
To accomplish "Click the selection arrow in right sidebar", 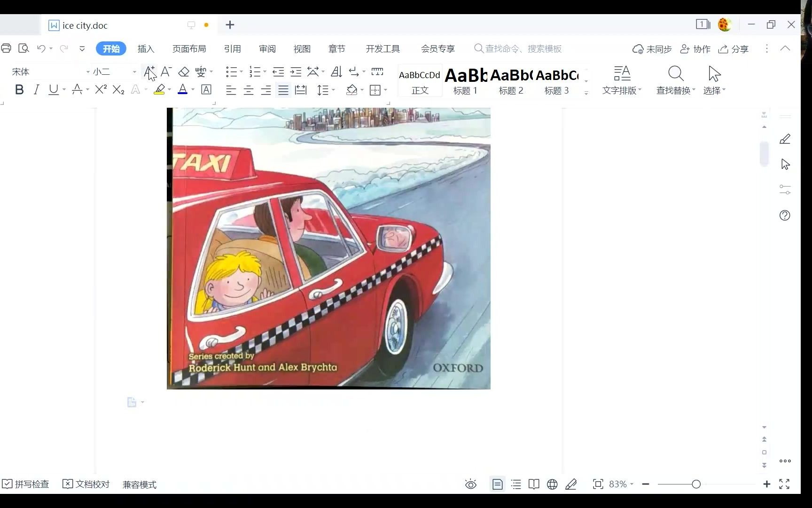I will click(x=785, y=164).
